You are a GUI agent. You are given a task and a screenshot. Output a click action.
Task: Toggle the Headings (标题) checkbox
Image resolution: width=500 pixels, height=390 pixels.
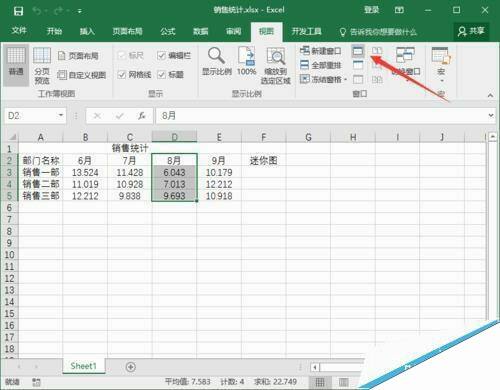(162, 75)
